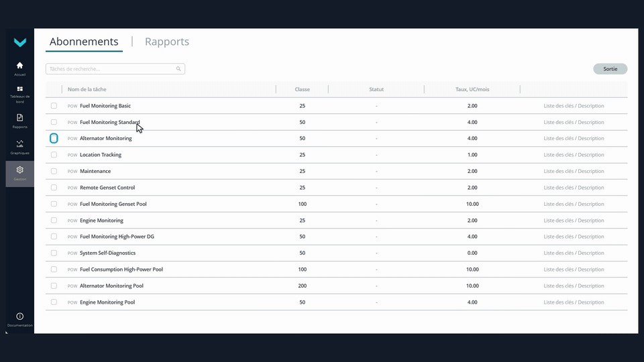Select the Fuel Monitoring Basic task name
644x362 pixels.
tap(105, 106)
